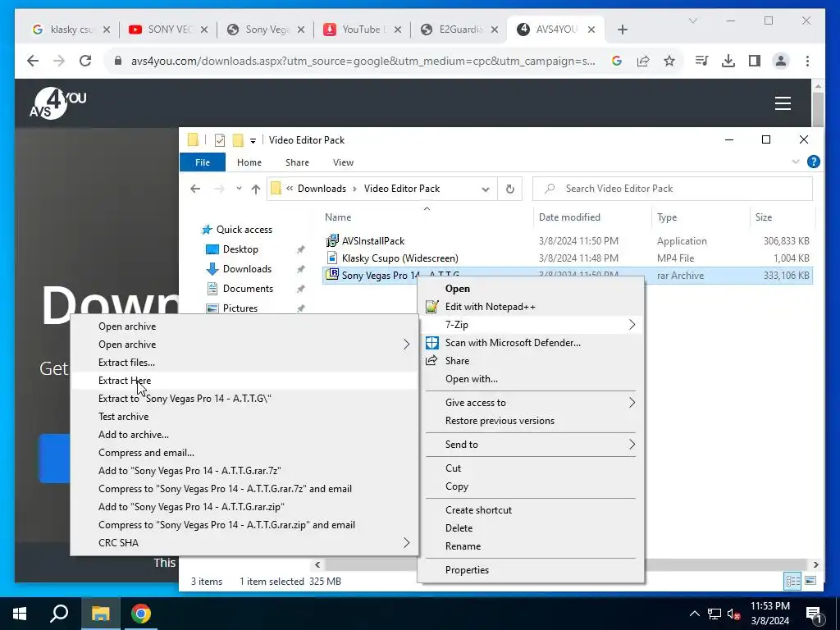Open Windows Start menu
Viewport: 840px width, 630px height.
pyautogui.click(x=20, y=614)
